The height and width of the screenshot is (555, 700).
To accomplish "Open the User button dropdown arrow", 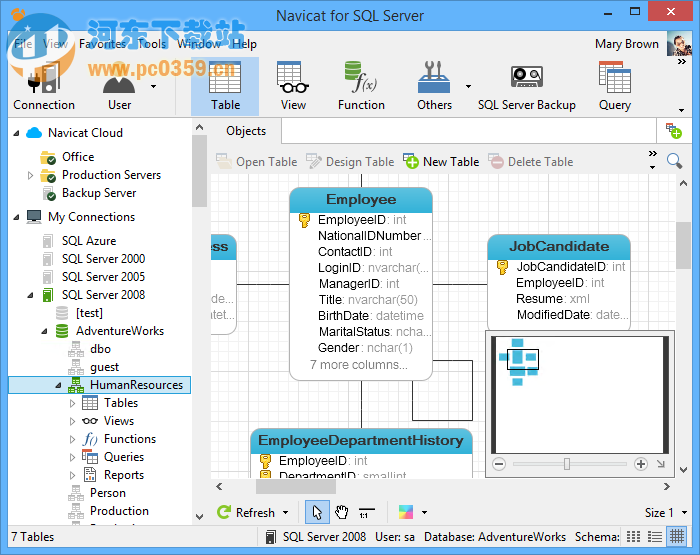I will coord(153,87).
